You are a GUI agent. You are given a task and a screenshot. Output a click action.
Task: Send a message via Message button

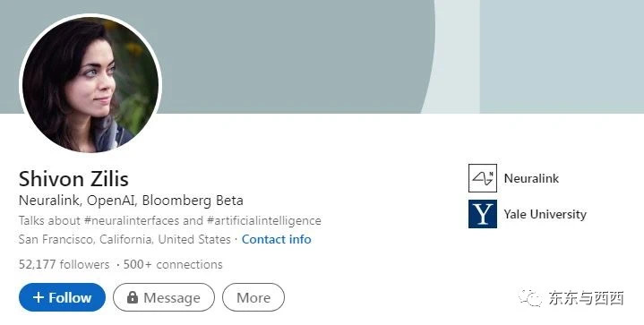tap(164, 297)
